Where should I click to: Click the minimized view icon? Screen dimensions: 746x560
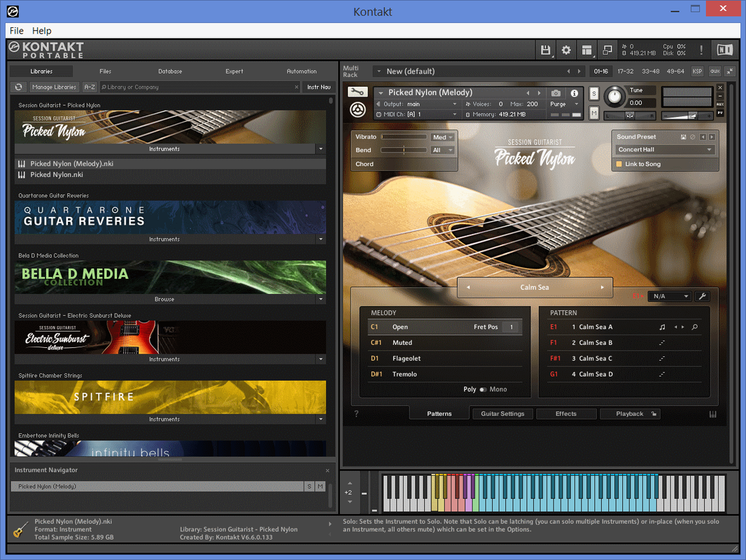click(x=607, y=50)
